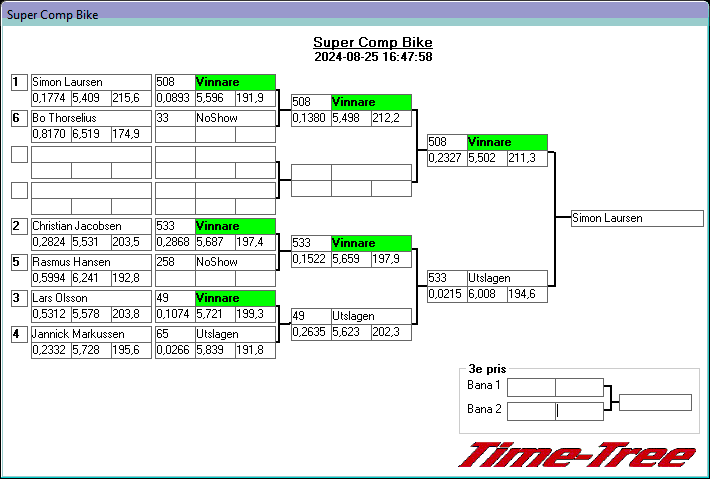
Task: Click the Bana 1 first input field
Action: tap(531, 388)
